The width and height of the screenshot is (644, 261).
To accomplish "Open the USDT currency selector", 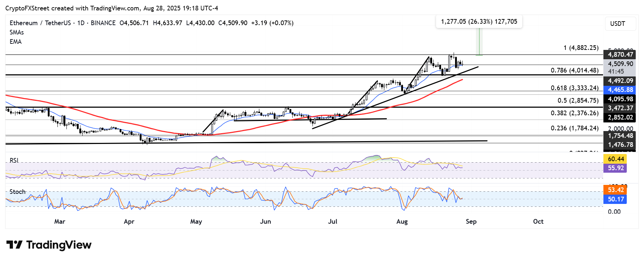I will 620,24.
